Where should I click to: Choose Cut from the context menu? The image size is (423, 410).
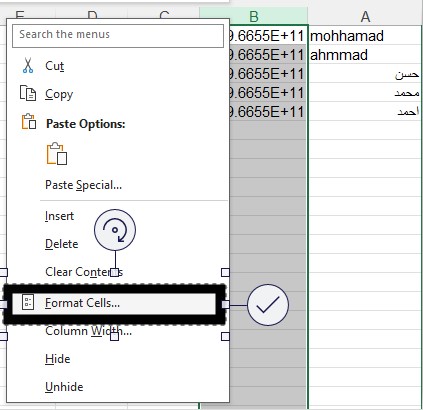point(54,66)
